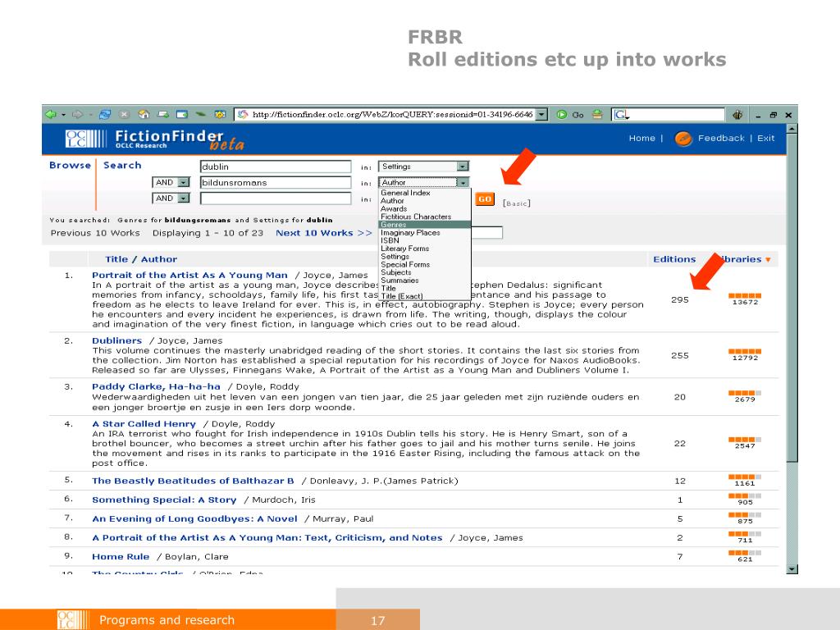The image size is (840, 630).
Task: Click the 2679 libraries rating bar
Action: (745, 394)
